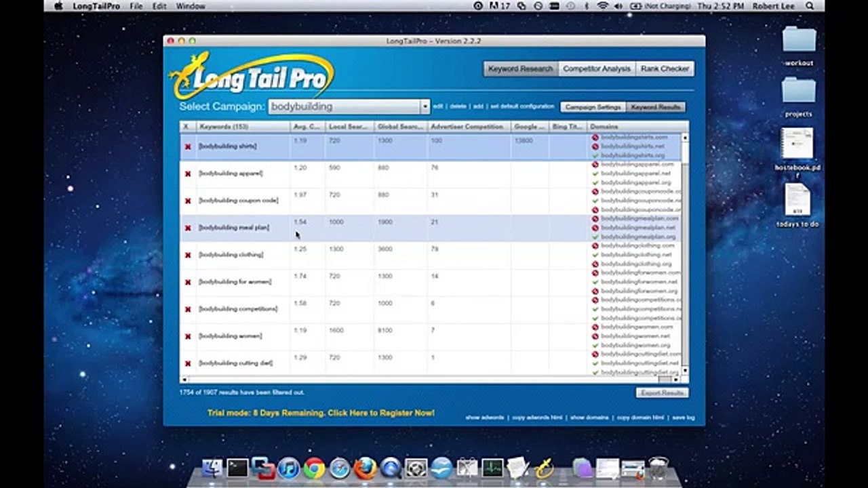Open the LongTailPro application menu
The image size is (868, 488).
point(96,6)
